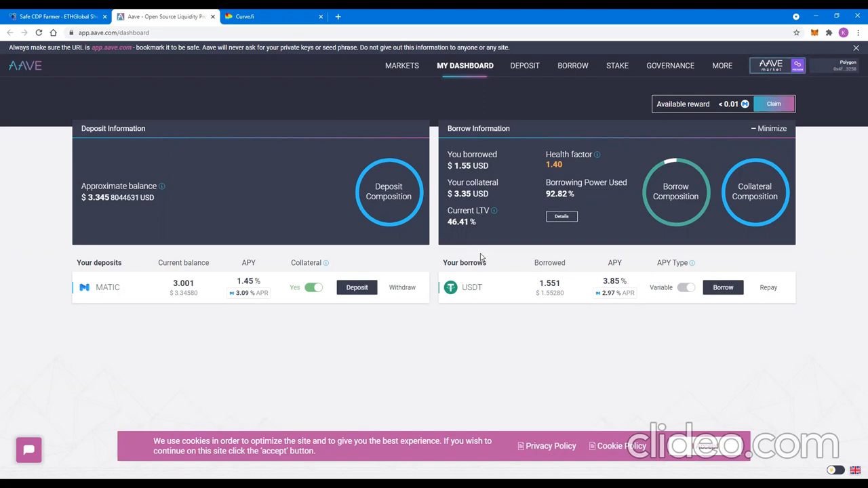Image resolution: width=868 pixels, height=488 pixels.
Task: Click the 92.82 % borrowing power value
Action: click(560, 194)
